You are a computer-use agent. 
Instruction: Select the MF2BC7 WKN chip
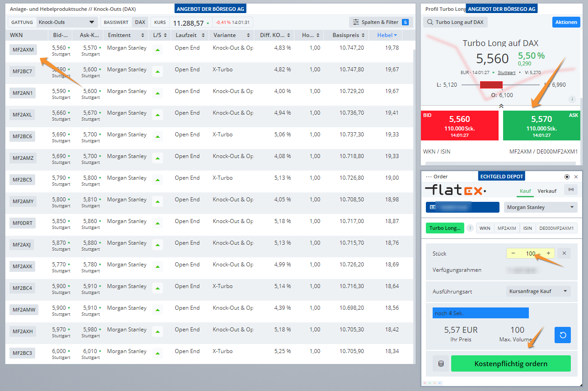(22, 71)
